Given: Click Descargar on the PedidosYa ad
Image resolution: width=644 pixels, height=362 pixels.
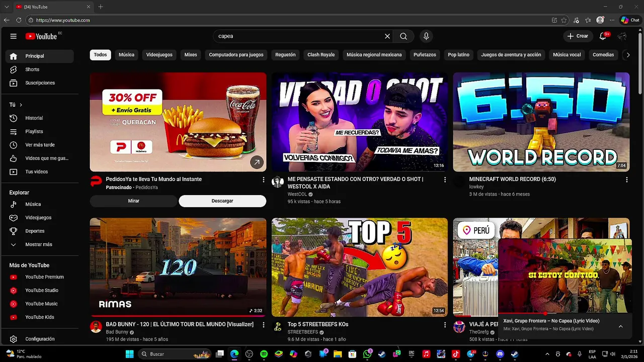Looking at the screenshot, I should (222, 201).
